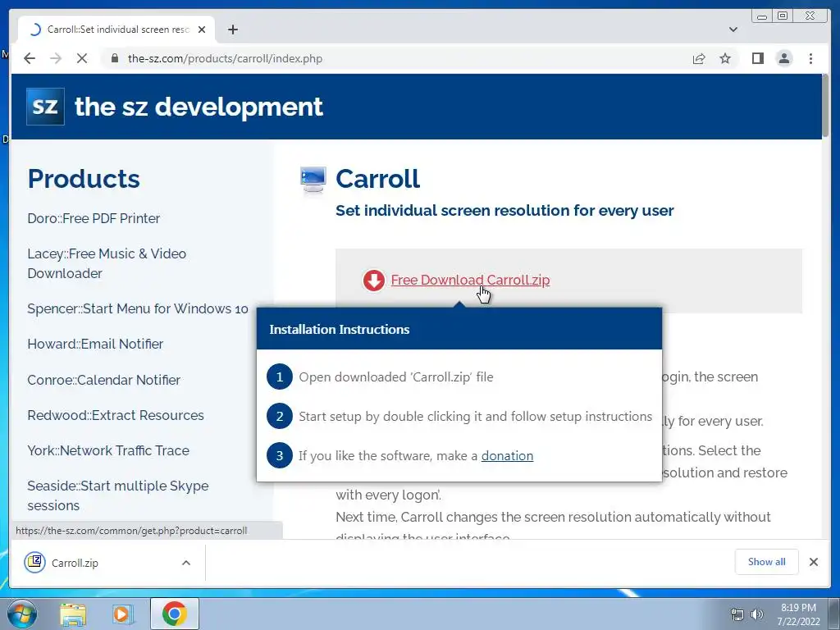Open a new tab with plus button
Image resolution: width=840 pixels, height=630 pixels.
[232, 30]
